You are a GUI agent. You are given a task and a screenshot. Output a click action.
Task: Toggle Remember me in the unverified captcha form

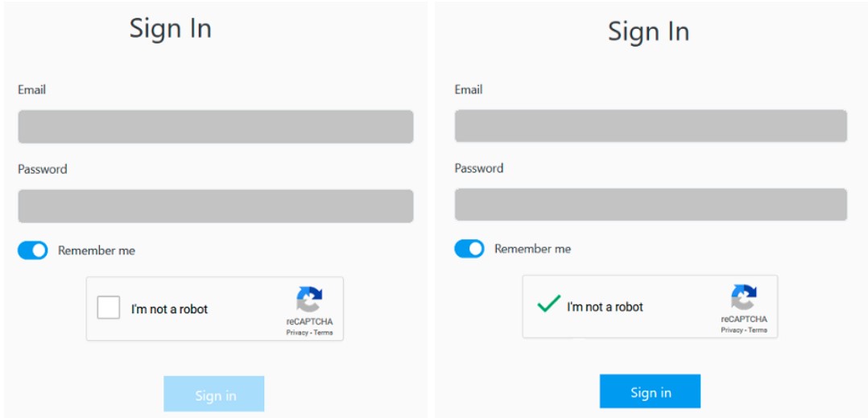pos(33,250)
